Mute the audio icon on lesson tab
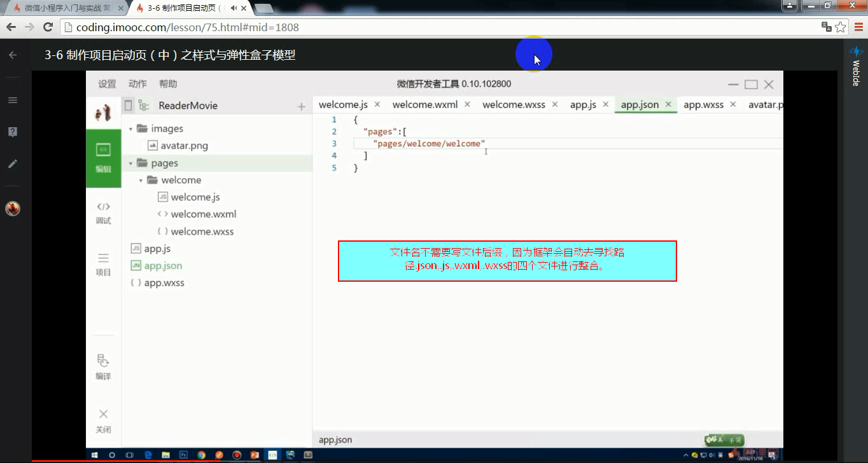The width and height of the screenshot is (868, 463). point(234,8)
